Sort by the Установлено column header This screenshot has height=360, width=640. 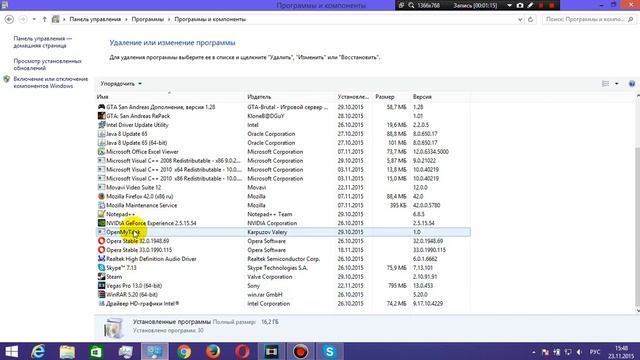(353, 97)
